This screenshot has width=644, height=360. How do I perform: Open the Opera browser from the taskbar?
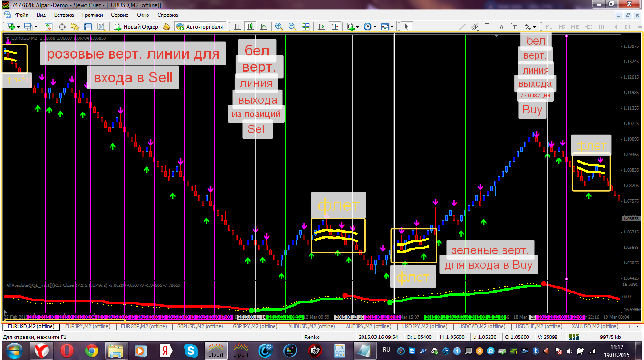67,351
